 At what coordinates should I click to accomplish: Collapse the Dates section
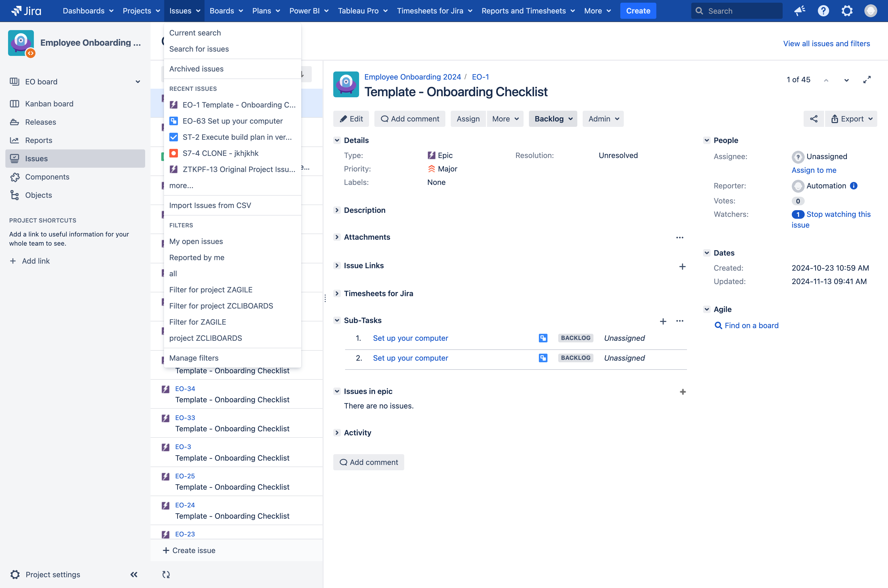point(707,253)
